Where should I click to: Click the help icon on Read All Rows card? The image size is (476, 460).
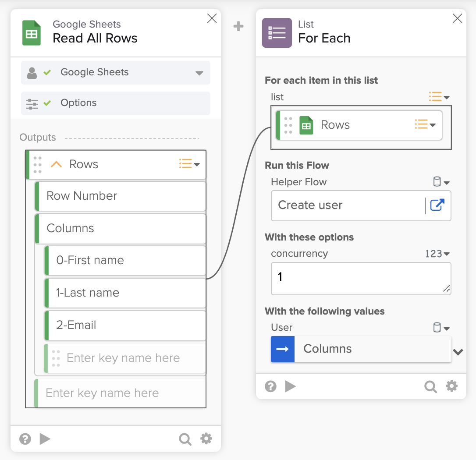[25, 439]
